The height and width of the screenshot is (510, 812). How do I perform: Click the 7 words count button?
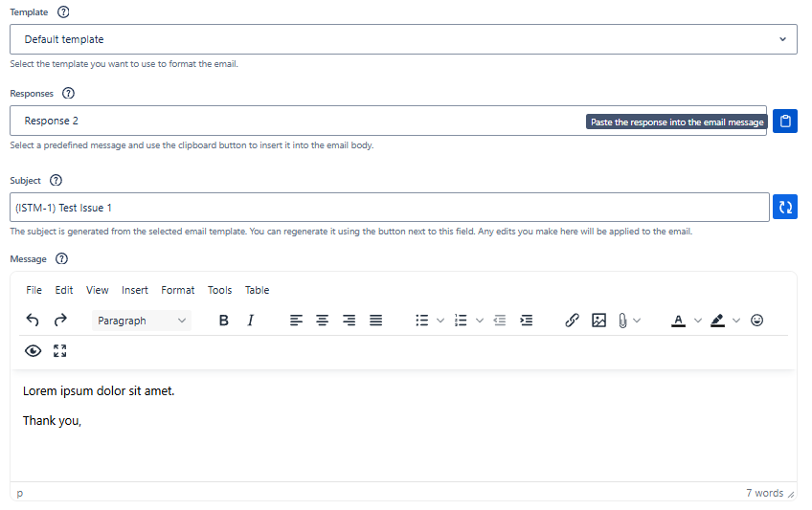click(x=764, y=493)
